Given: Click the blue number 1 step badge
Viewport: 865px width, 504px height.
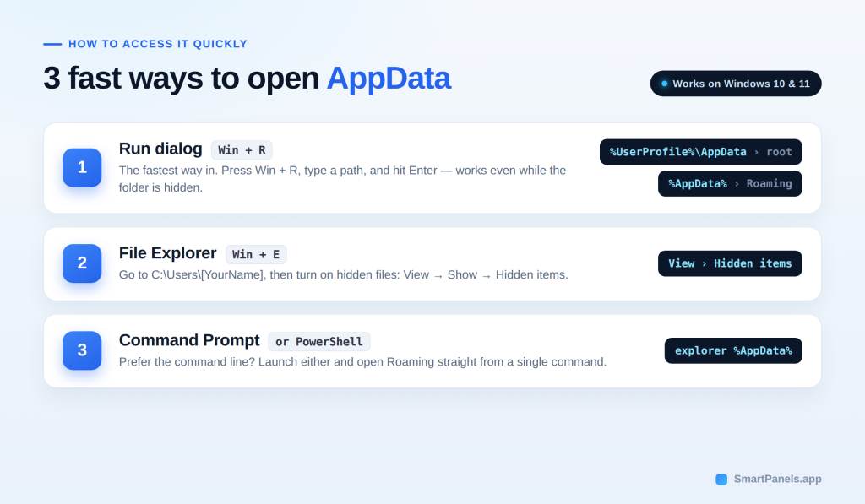Looking at the screenshot, I should 82,168.
